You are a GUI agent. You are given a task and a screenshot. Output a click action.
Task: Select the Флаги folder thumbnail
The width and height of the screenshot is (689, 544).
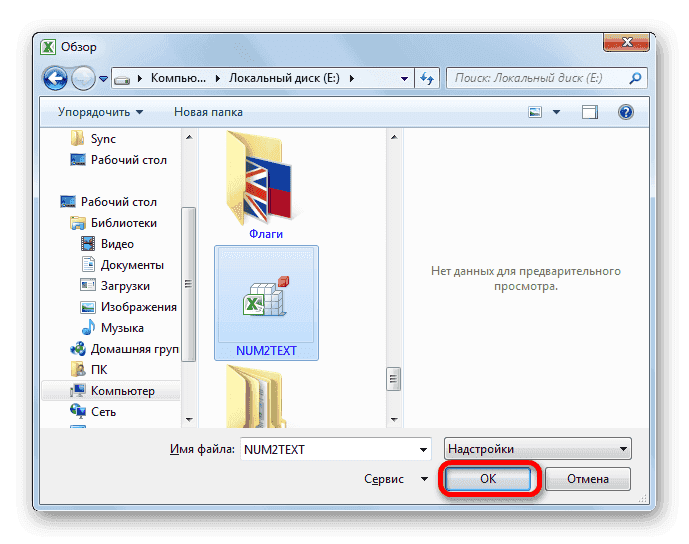click(x=262, y=178)
